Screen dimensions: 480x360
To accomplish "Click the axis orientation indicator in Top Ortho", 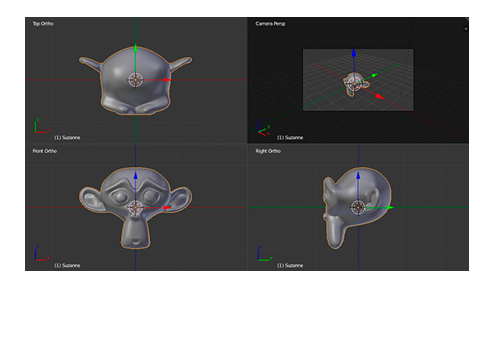I will click(42, 126).
